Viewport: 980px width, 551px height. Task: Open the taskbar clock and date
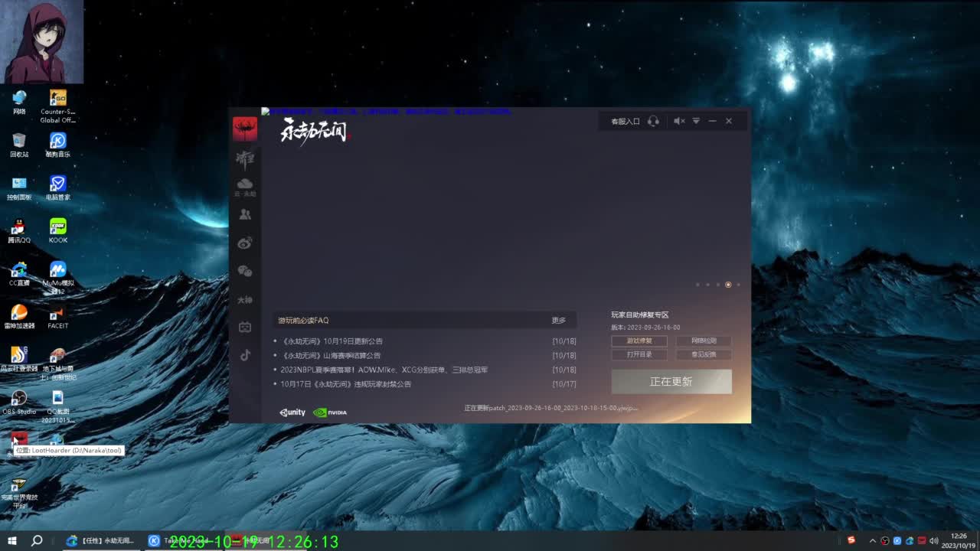click(x=959, y=540)
